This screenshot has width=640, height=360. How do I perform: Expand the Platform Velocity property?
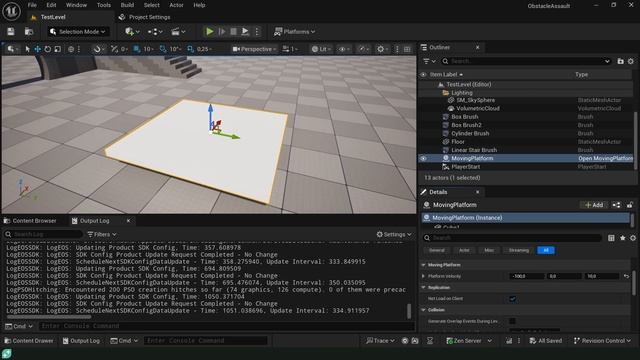tap(423, 276)
